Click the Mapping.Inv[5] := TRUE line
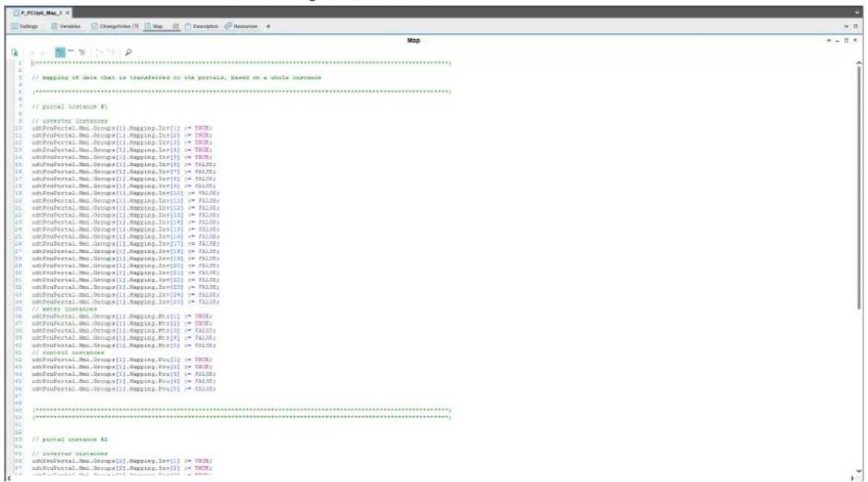This screenshot has width=868, height=482. pos(122,157)
